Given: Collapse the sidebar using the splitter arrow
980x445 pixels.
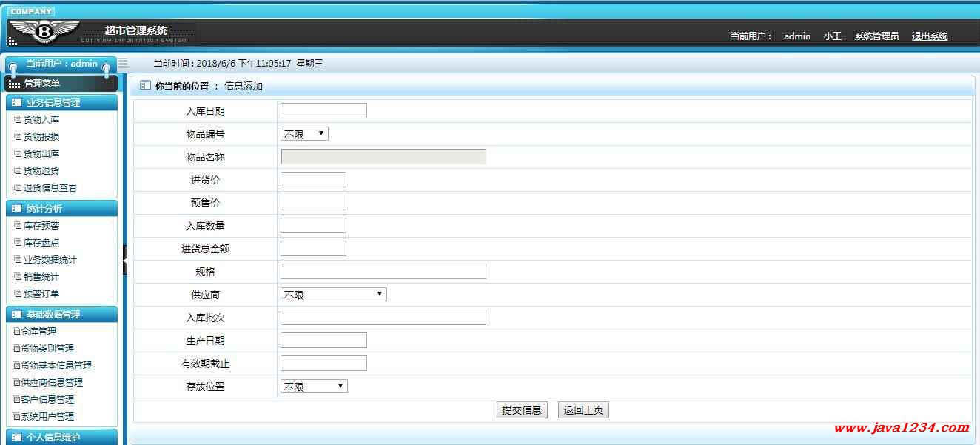Looking at the screenshot, I should (x=125, y=261).
